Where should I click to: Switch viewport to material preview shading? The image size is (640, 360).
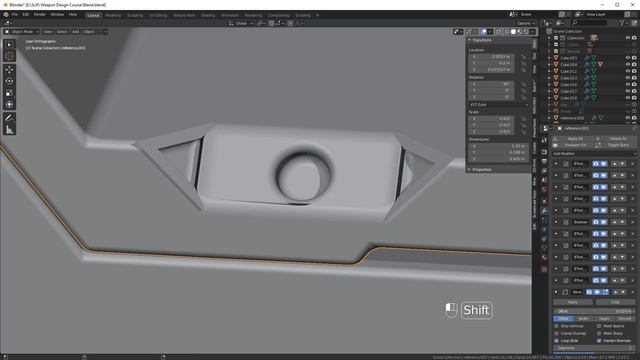coord(520,31)
